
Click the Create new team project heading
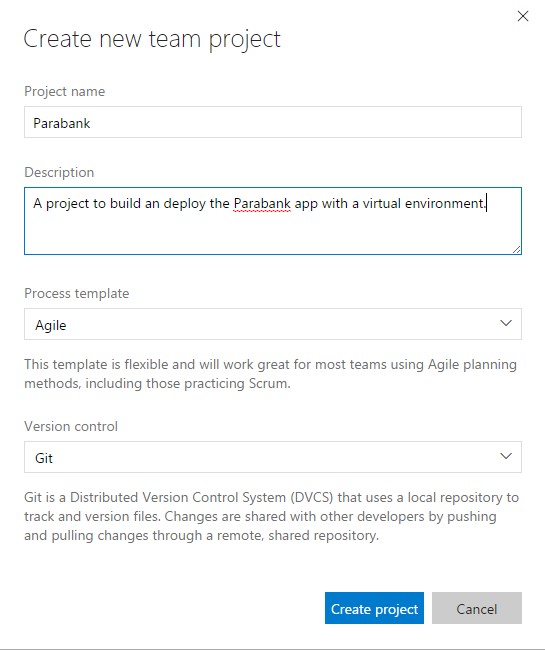click(152, 40)
